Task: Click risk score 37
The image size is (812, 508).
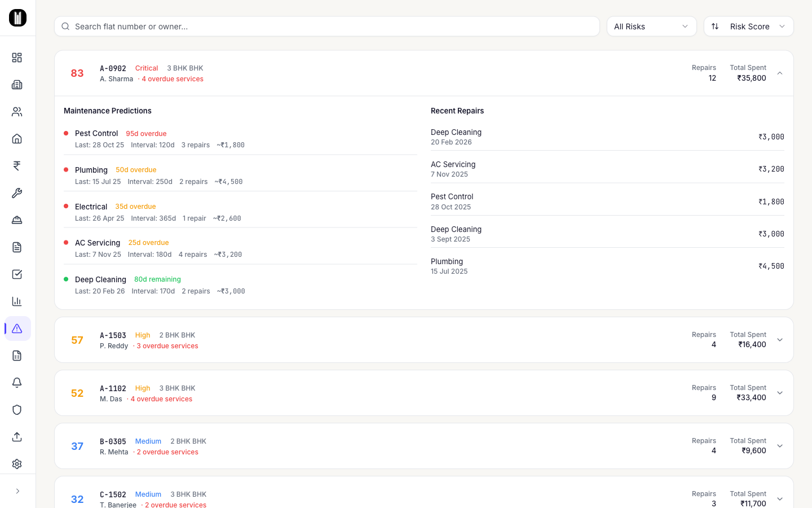Action: 77,446
